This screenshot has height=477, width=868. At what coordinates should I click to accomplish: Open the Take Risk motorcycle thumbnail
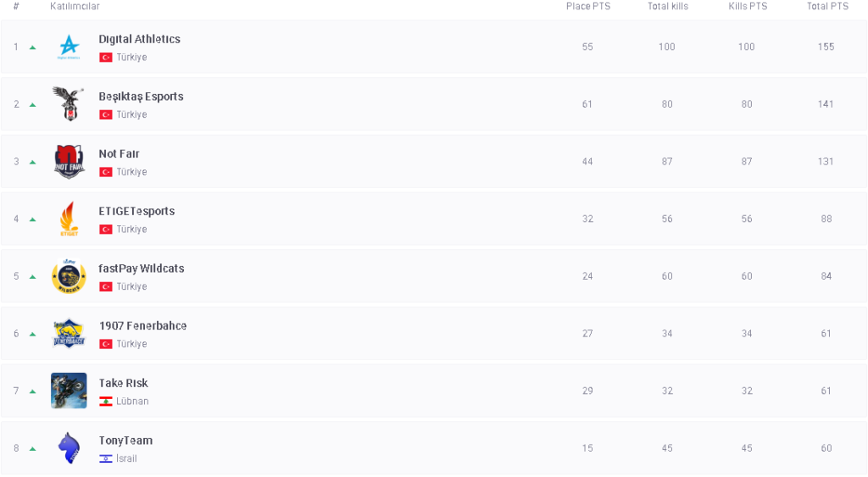[69, 391]
